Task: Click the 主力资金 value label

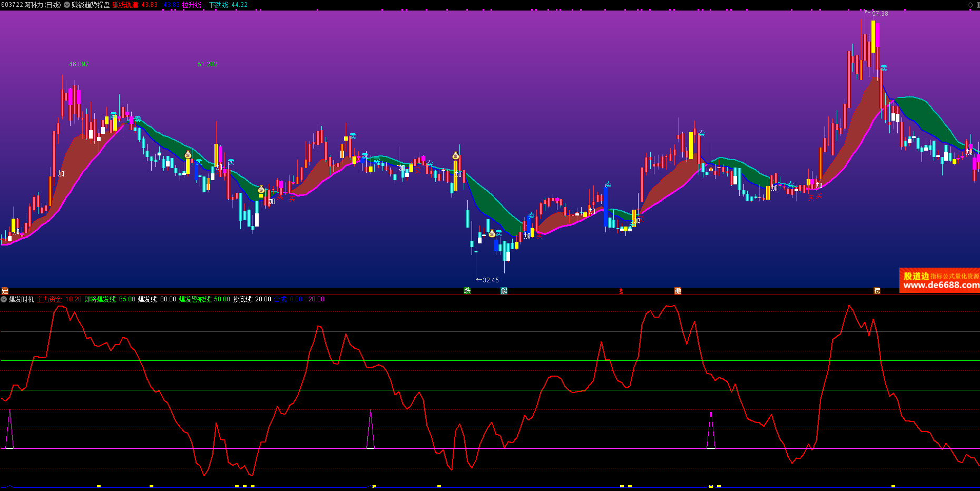Action: click(59, 299)
